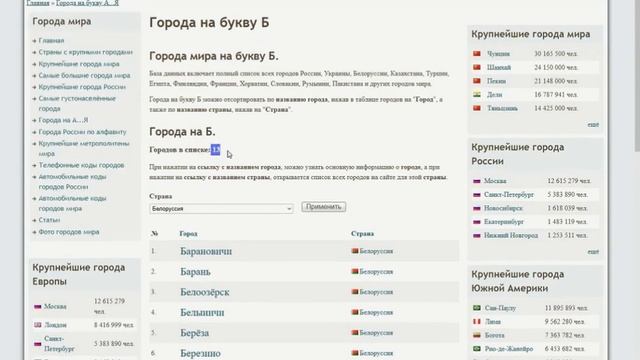The height and width of the screenshot is (360, 640).
Task: Sort table by Город column header
Action: click(188, 233)
